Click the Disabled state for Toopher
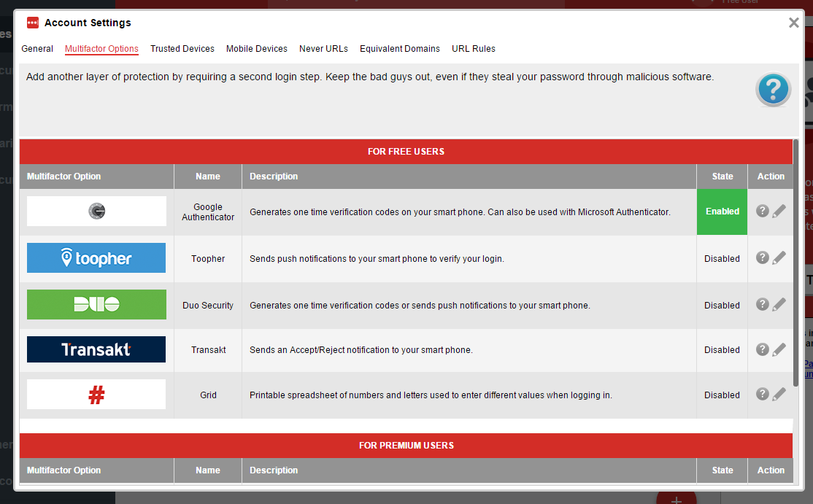This screenshot has width=813, height=504. tap(722, 258)
